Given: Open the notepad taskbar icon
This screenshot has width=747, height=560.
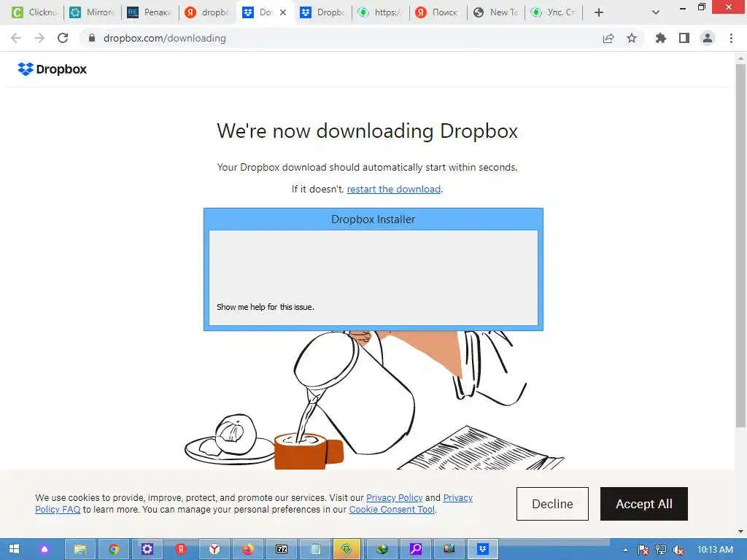Looking at the screenshot, I should 315,549.
